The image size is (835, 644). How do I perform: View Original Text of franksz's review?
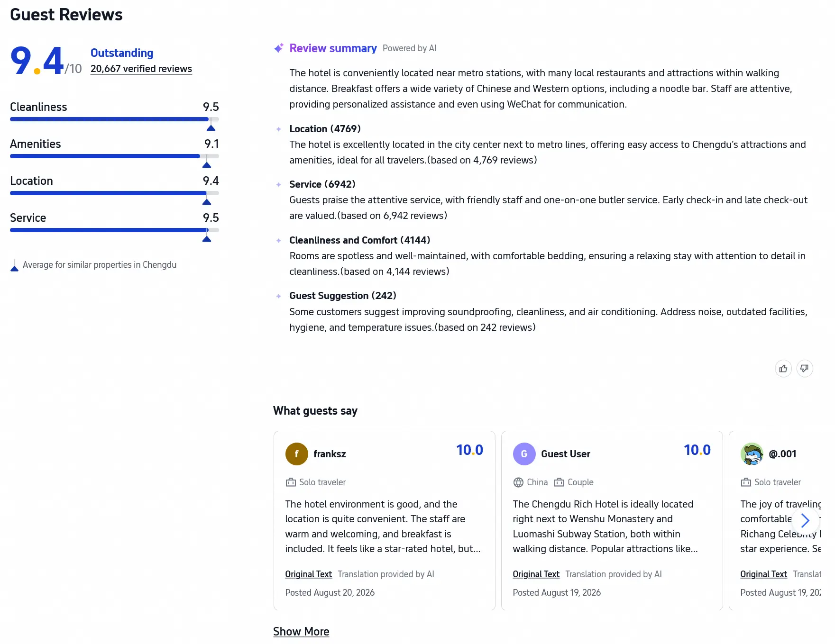(x=309, y=574)
